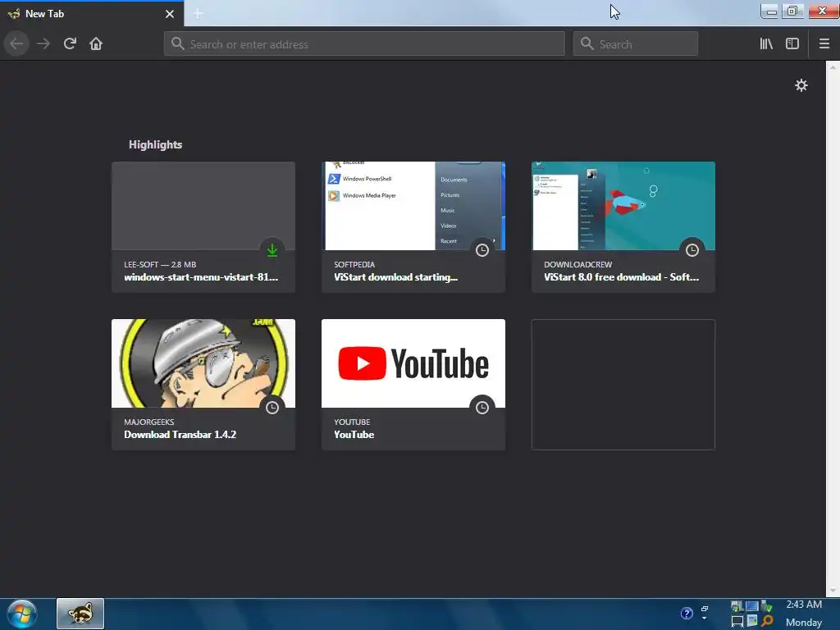Open the Softpedia ViStart thumbnail
The height and width of the screenshot is (630, 840).
click(x=413, y=206)
